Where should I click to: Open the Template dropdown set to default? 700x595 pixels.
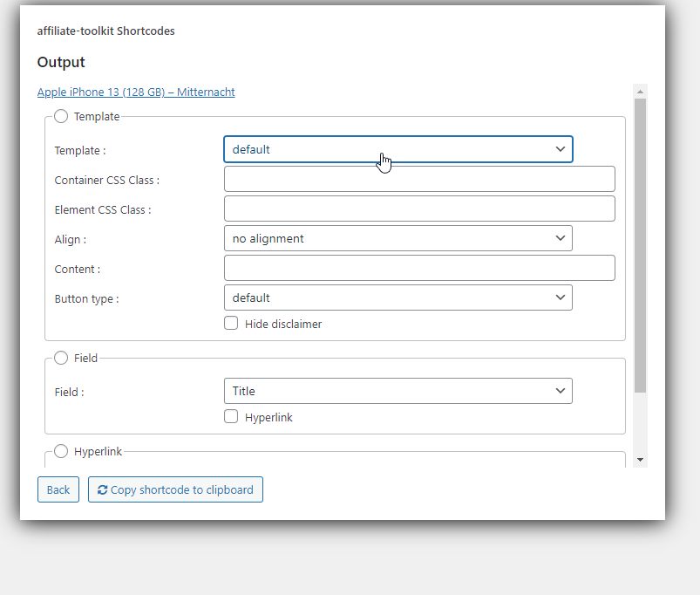398,149
